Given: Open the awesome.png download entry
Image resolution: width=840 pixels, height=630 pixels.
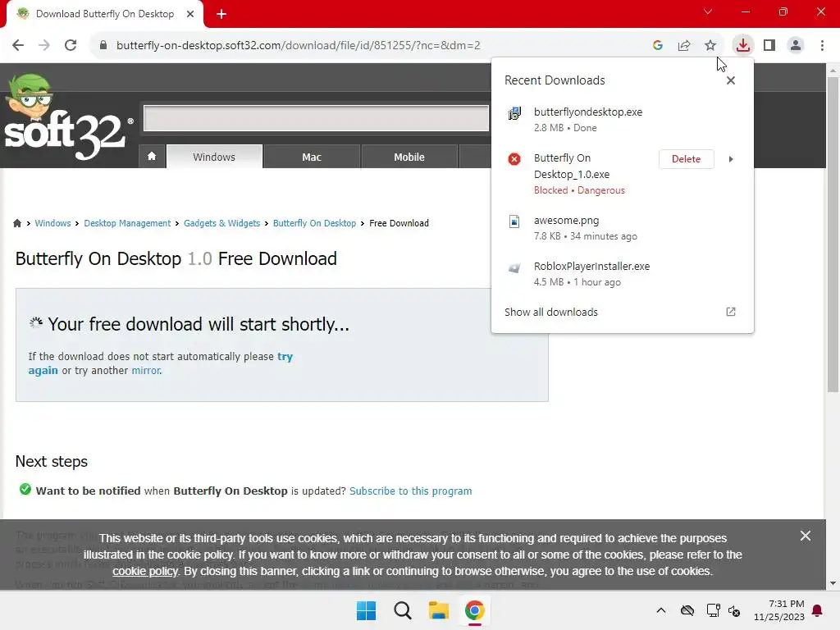Looking at the screenshot, I should click(622, 228).
